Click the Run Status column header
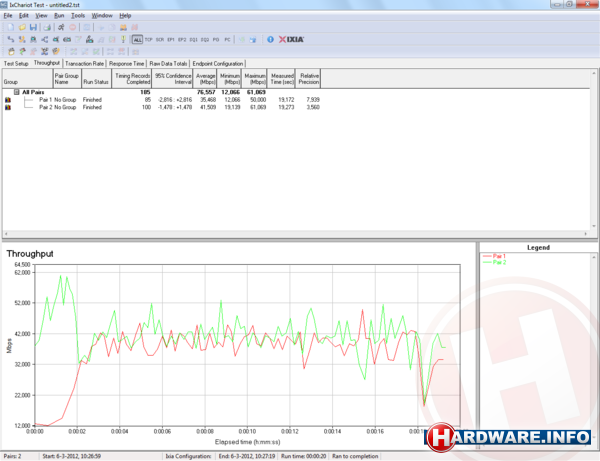 (95, 78)
